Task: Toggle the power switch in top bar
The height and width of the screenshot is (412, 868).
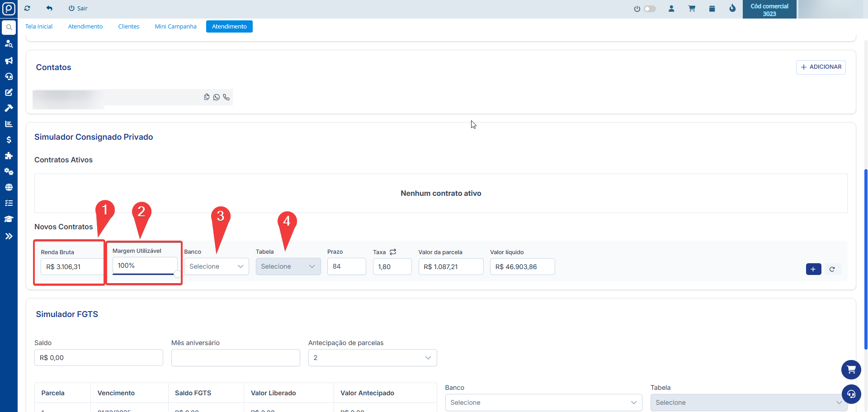Action: (x=649, y=9)
